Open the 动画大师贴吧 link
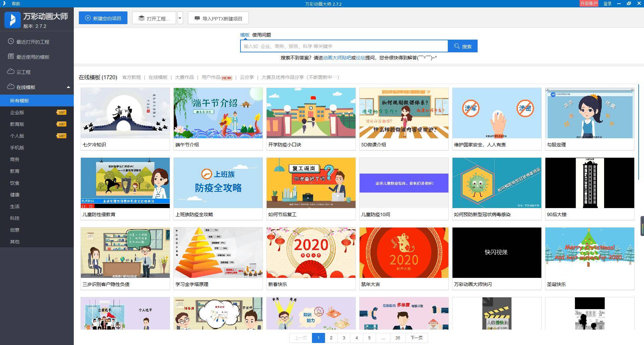The image size is (644, 345). (x=337, y=58)
